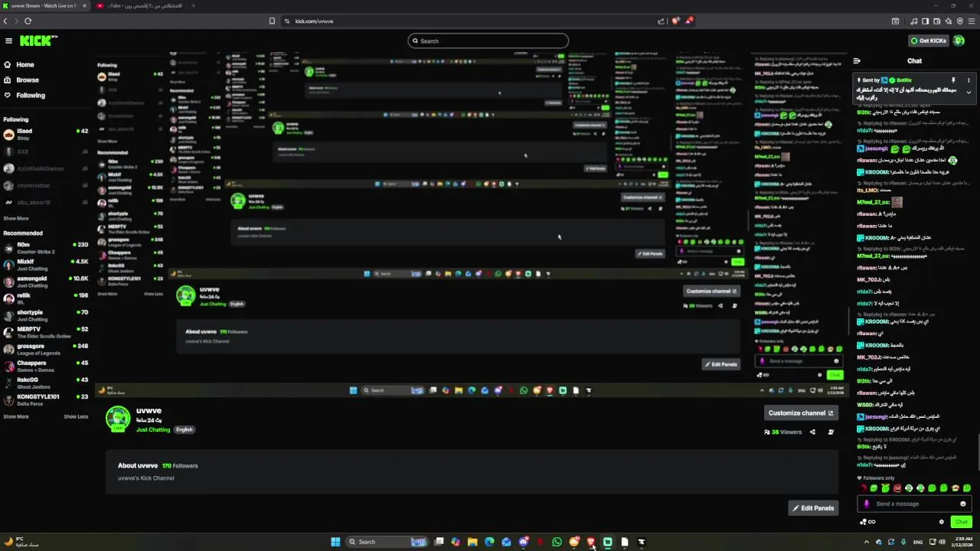The width and height of the screenshot is (980, 551).
Task: Expand the pinned message chevron
Action: point(969,93)
